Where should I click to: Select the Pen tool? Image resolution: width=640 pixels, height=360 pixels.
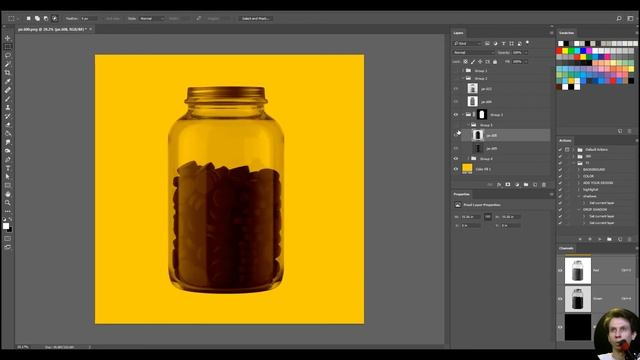[7, 160]
